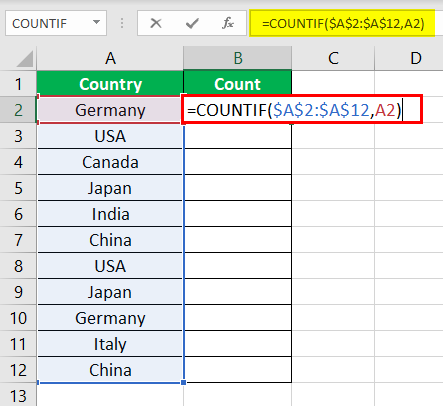Click the Name Box showing COUNTIF
This screenshot has height=406, width=443.
point(56,23)
